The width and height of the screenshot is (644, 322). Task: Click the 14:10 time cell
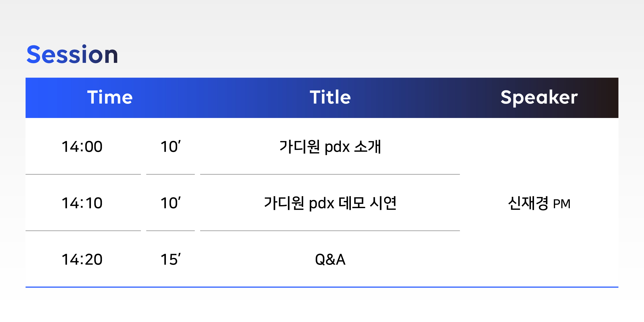coord(82,203)
